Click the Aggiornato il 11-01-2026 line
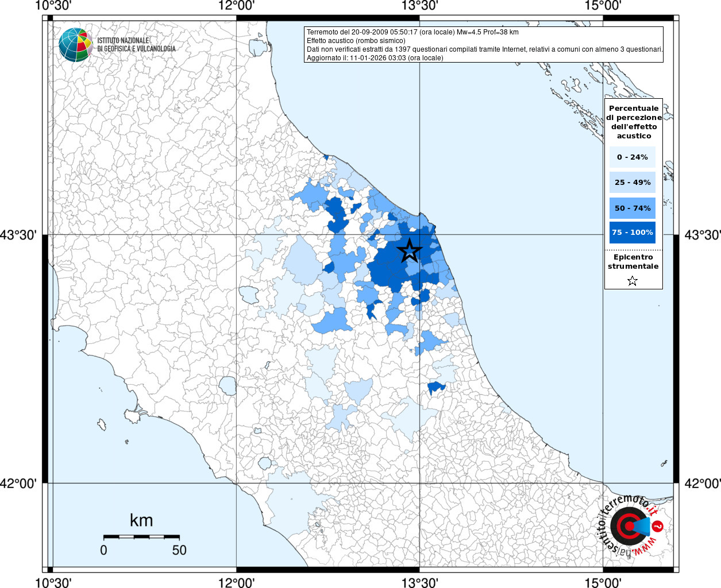Viewport: 721px width, 588px height. point(375,58)
